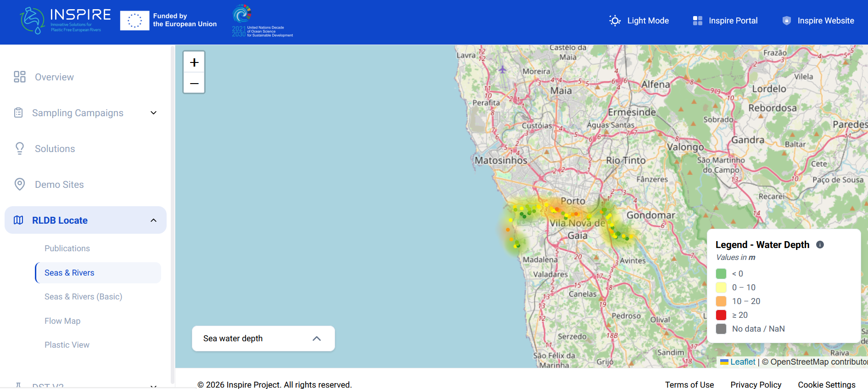868x389 pixels.
Task: Click the INSPIRE logo in the header
Action: point(65,21)
